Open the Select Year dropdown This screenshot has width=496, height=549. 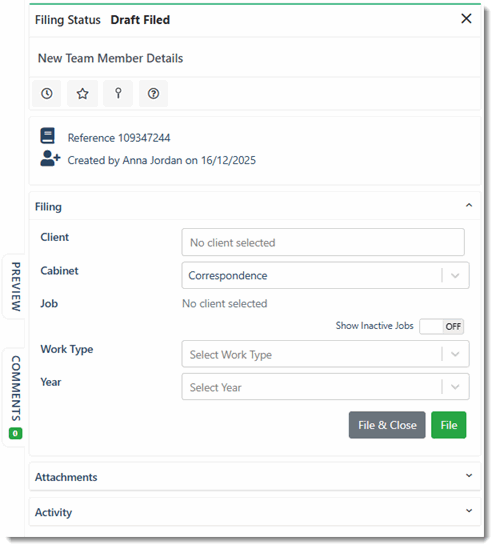click(325, 387)
